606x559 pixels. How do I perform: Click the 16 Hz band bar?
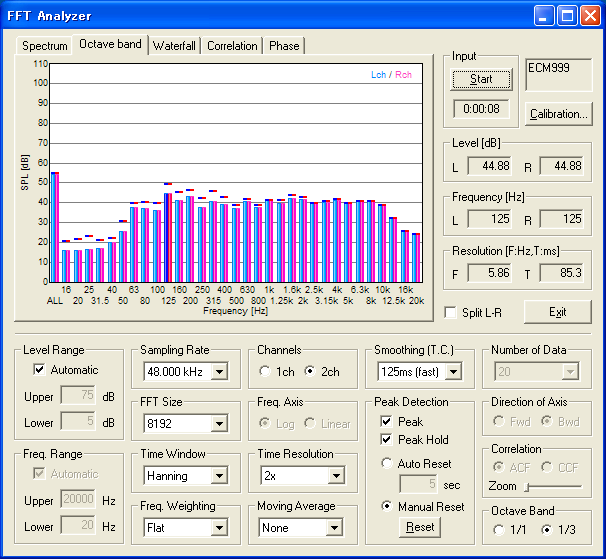[x=66, y=266]
